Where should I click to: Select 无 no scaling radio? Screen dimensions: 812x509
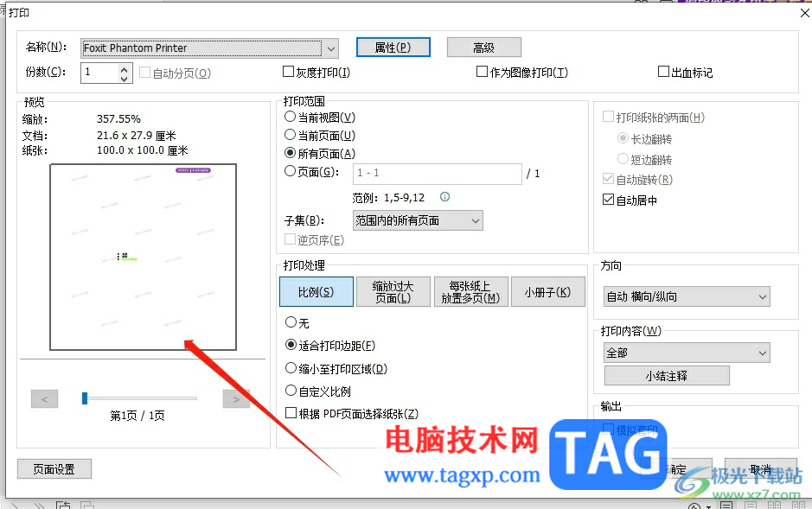click(291, 322)
